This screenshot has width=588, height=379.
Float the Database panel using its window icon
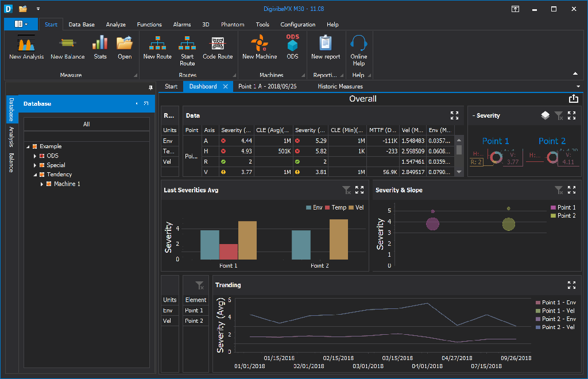pos(146,103)
